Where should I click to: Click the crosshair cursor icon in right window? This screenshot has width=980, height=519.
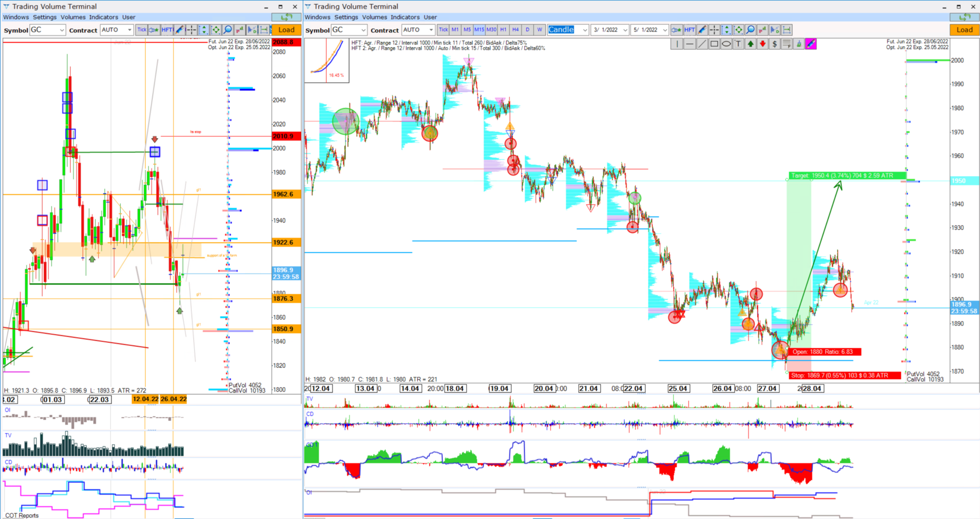714,30
